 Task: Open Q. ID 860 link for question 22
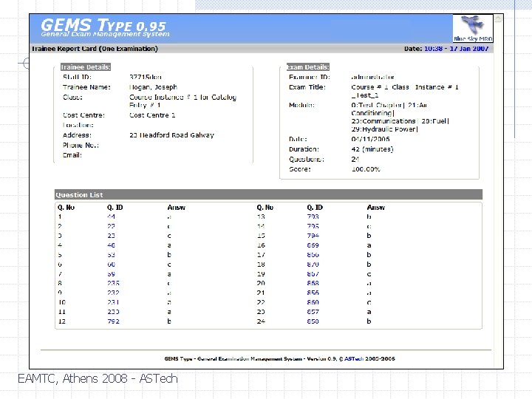[x=313, y=302]
